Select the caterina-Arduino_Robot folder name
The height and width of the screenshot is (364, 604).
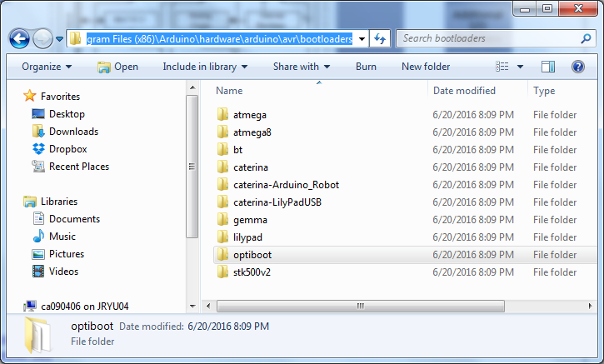(x=287, y=185)
